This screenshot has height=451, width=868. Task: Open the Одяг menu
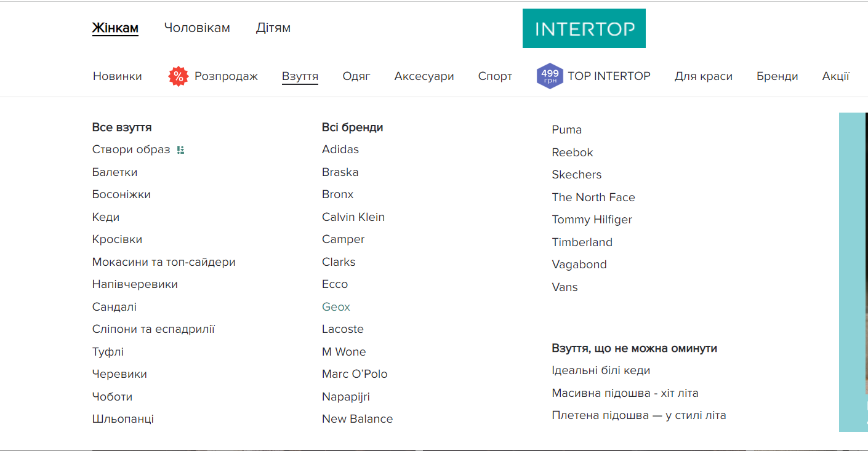click(356, 76)
